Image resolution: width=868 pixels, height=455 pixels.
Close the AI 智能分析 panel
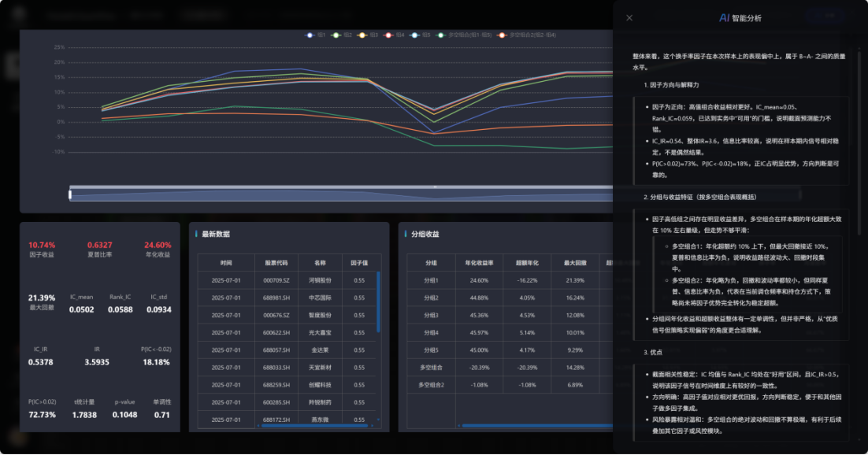tap(629, 18)
